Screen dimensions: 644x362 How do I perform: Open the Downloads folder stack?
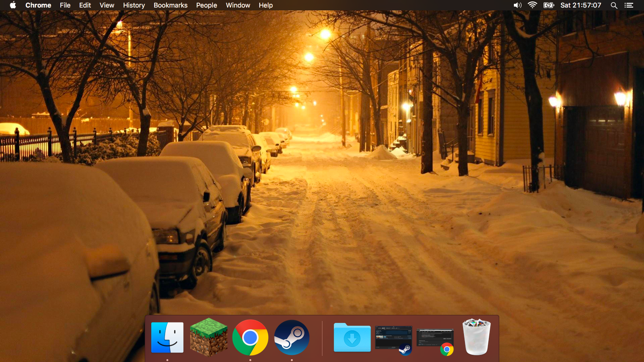coord(352,337)
